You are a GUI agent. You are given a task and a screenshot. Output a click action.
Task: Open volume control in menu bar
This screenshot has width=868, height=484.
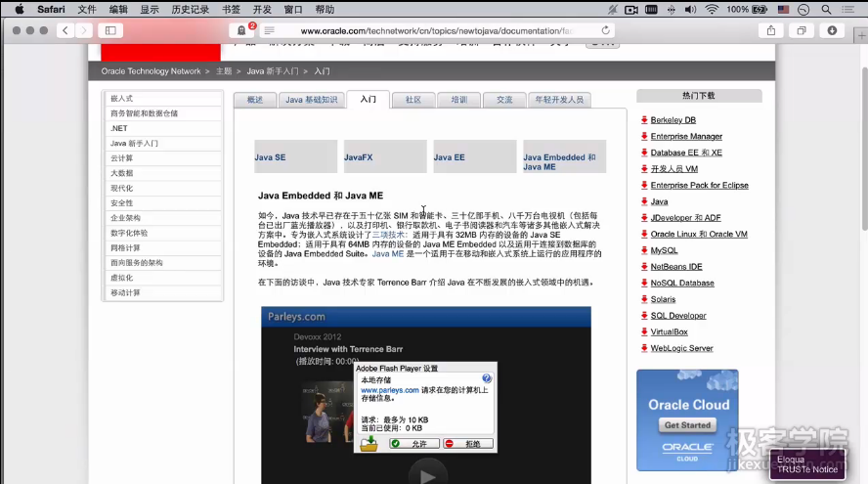click(x=690, y=10)
